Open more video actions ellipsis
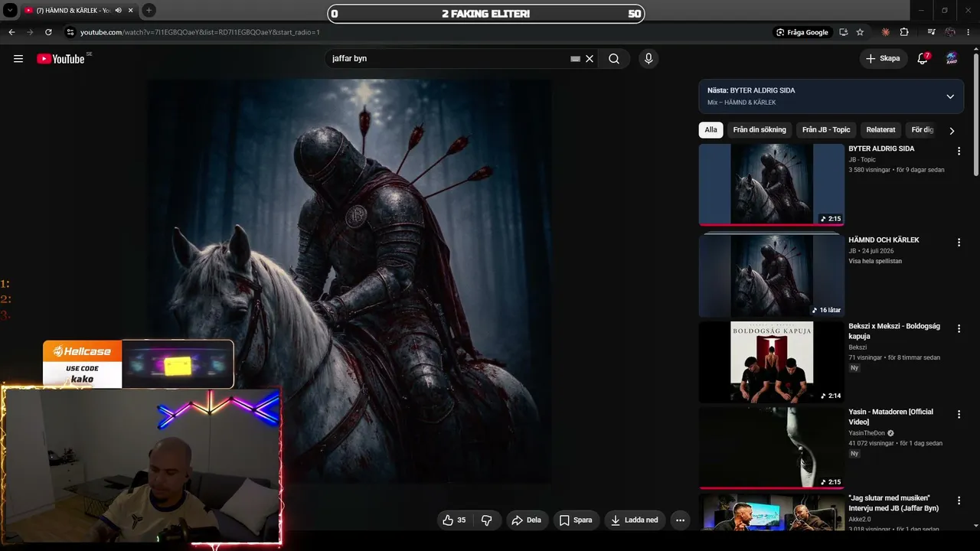The width and height of the screenshot is (980, 551). point(680,520)
